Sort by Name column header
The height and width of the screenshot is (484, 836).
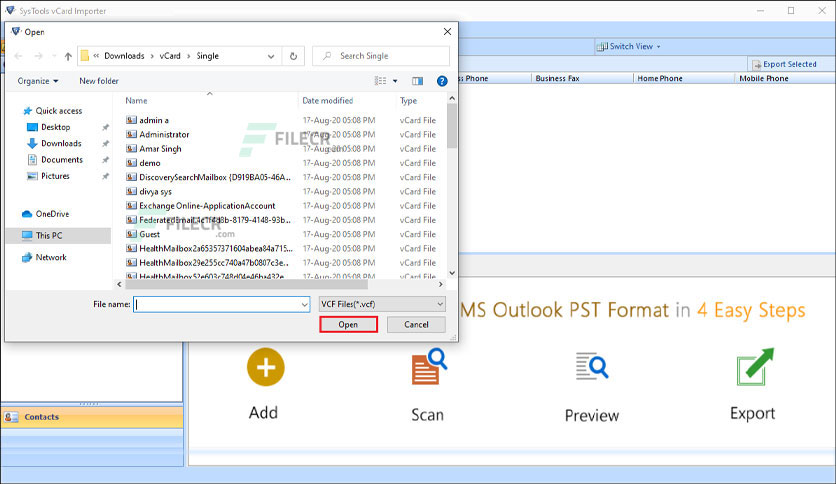[x=136, y=101]
